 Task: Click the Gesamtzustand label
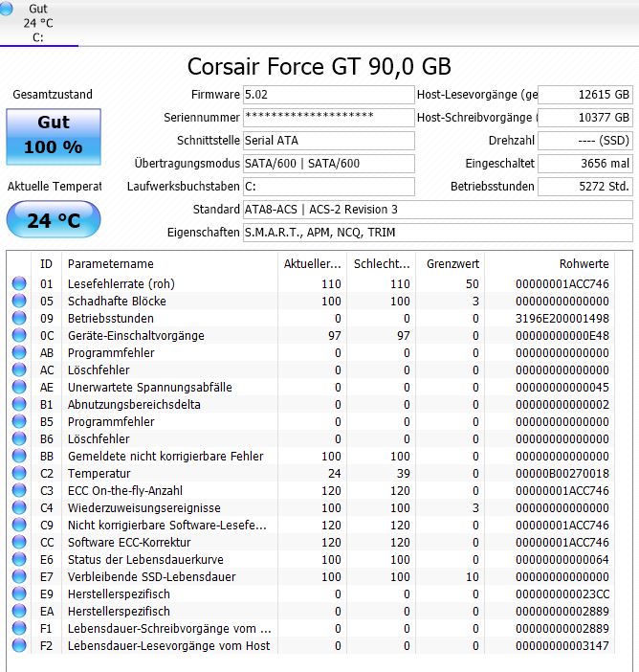point(53,94)
